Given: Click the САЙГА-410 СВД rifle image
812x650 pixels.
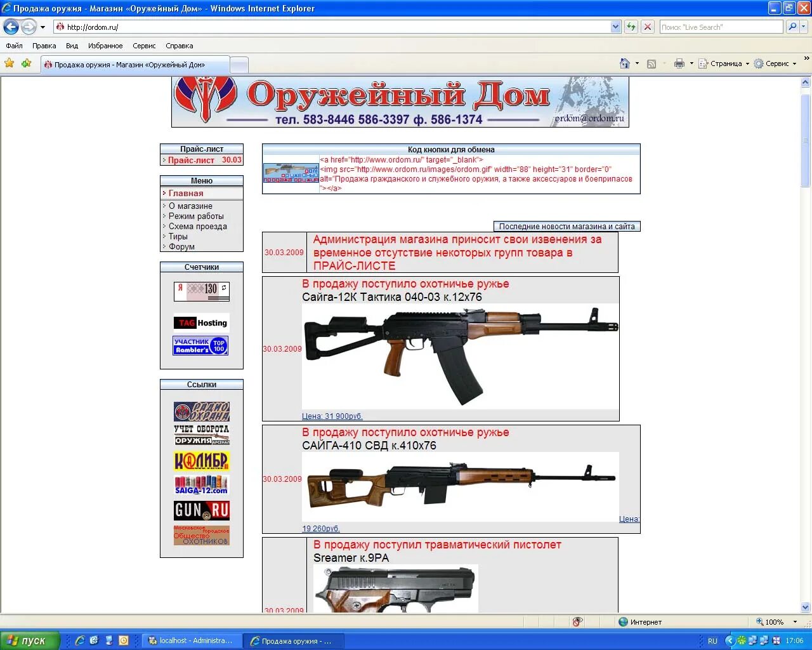Looking at the screenshot, I should pos(461,486).
